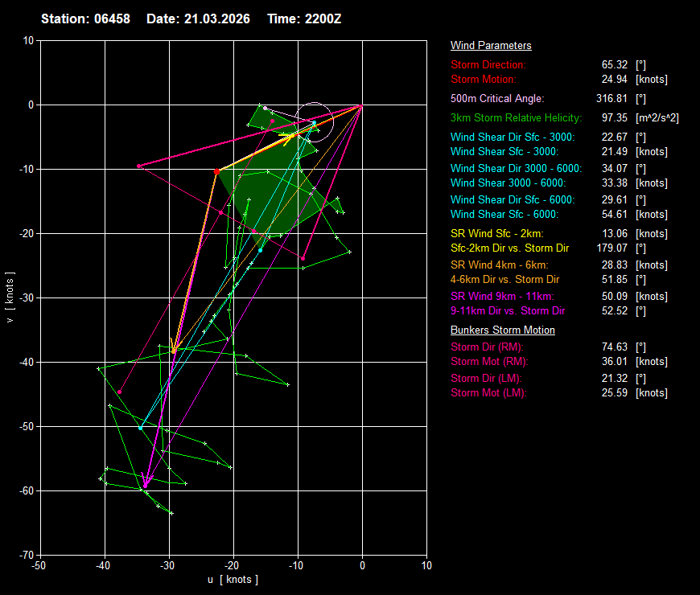
Task: Click the large red dot on the hodograph
Action: tap(216, 171)
